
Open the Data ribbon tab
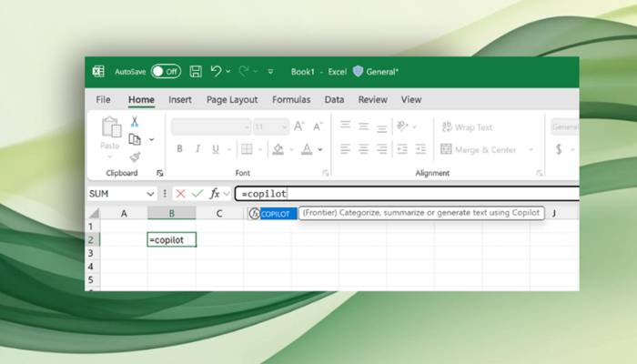pyautogui.click(x=334, y=99)
